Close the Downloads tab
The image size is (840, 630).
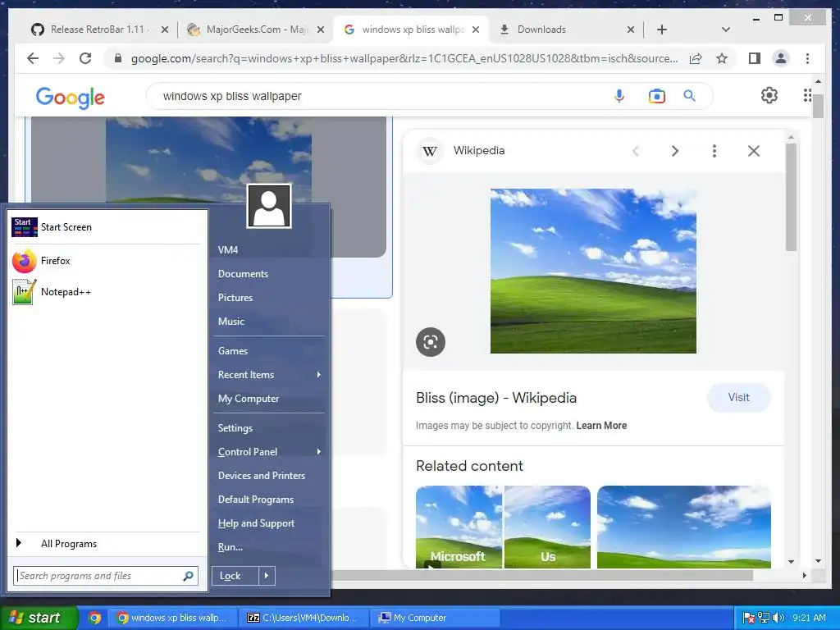pos(631,30)
